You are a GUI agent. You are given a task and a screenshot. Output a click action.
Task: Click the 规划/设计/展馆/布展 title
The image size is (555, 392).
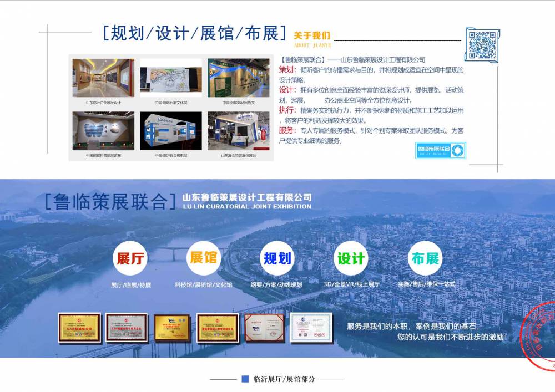tap(194, 33)
